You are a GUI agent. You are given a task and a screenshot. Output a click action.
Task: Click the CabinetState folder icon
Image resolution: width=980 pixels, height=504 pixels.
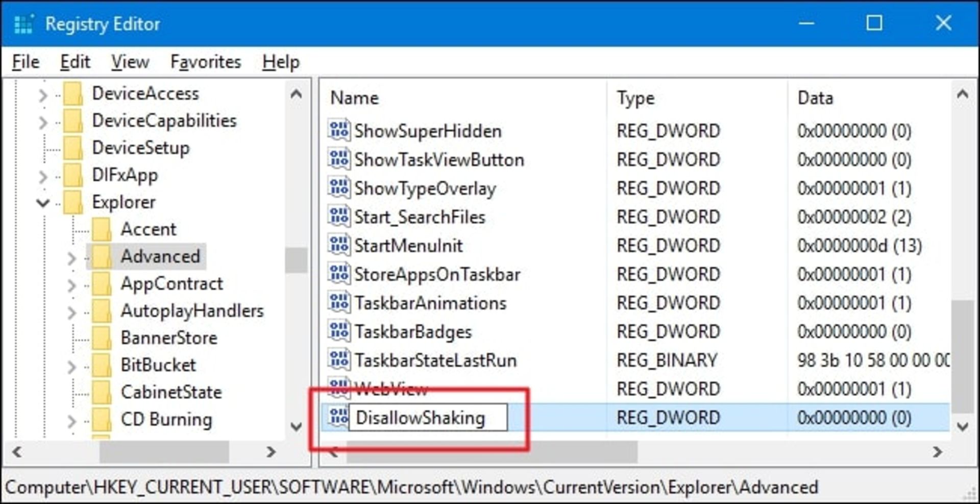[102, 392]
